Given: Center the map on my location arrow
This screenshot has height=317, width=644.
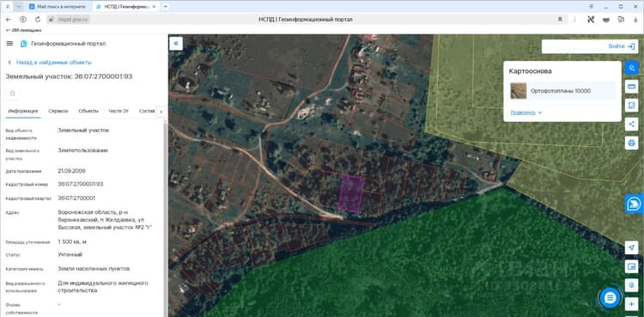Looking at the screenshot, I should 631,247.
